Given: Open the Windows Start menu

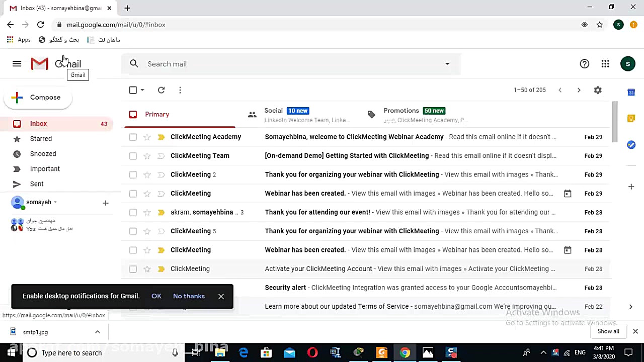Looking at the screenshot, I should click(x=11, y=352).
